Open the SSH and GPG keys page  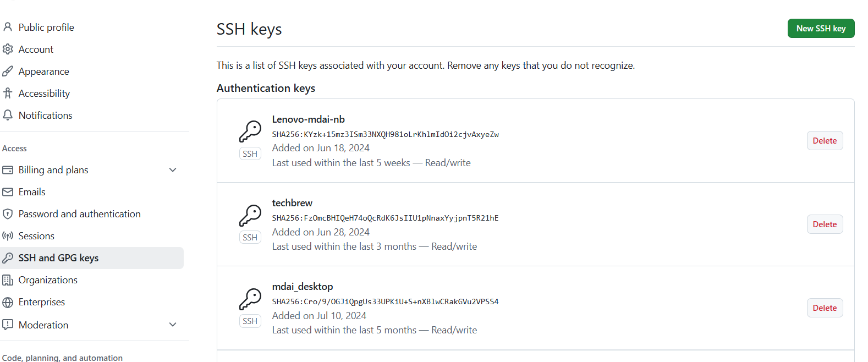[x=58, y=258]
